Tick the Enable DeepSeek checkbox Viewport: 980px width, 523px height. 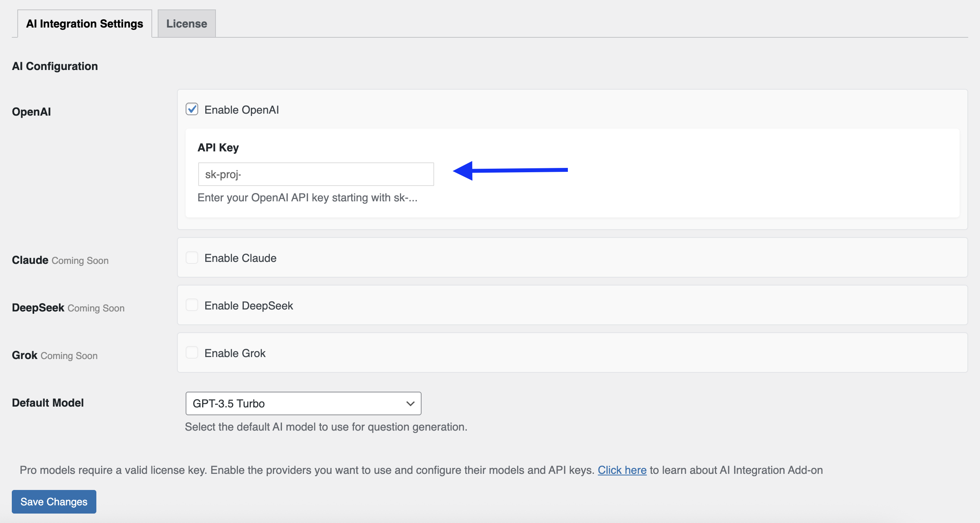pyautogui.click(x=192, y=305)
